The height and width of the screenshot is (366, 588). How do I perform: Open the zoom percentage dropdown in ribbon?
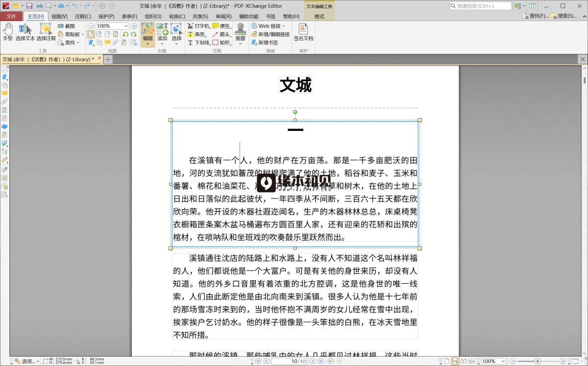tap(126, 26)
